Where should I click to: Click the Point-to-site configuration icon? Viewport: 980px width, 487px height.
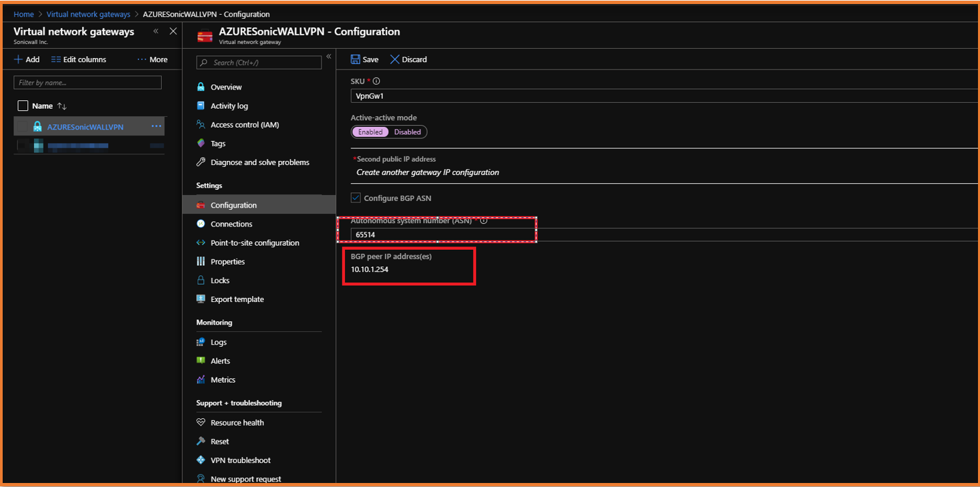pos(201,242)
